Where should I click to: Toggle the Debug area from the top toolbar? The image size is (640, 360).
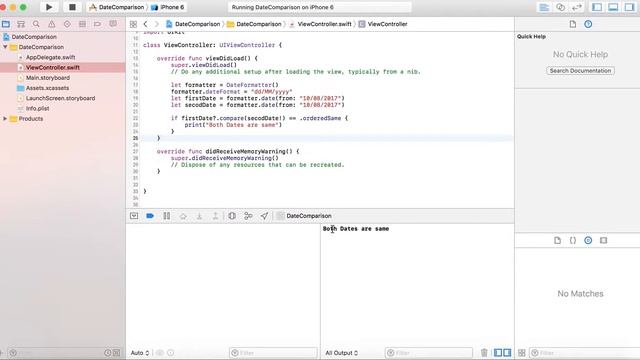613,7
